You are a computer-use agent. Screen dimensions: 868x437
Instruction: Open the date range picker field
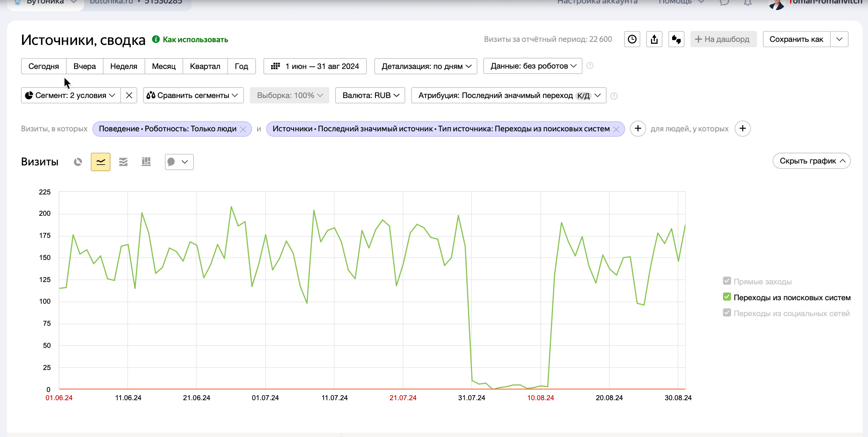[315, 66]
